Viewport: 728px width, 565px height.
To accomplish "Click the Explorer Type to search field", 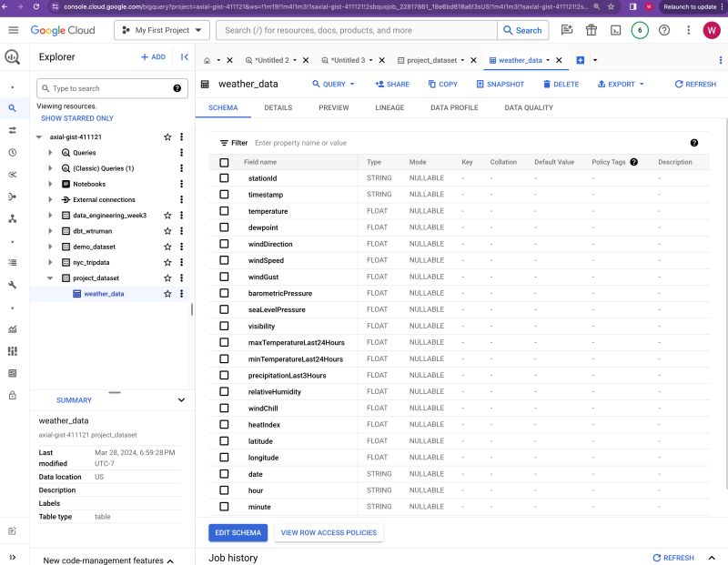I will point(112,88).
